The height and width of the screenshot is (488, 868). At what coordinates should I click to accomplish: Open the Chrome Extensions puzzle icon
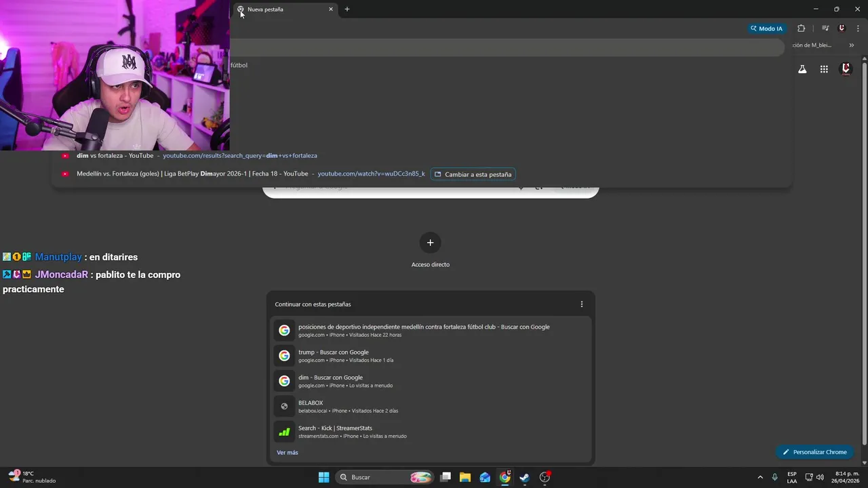pos(801,28)
